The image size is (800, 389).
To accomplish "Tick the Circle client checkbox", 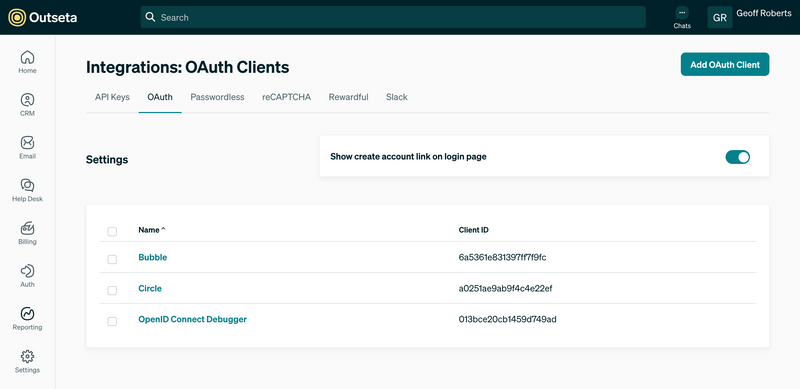I will [x=112, y=290].
